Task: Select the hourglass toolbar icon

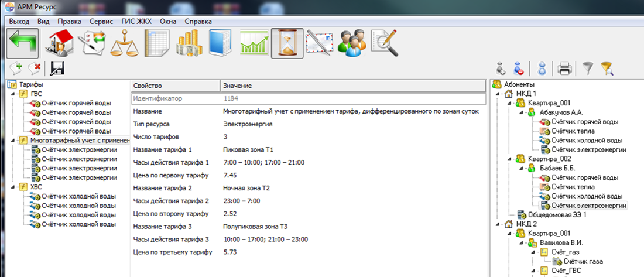Action: tap(287, 43)
